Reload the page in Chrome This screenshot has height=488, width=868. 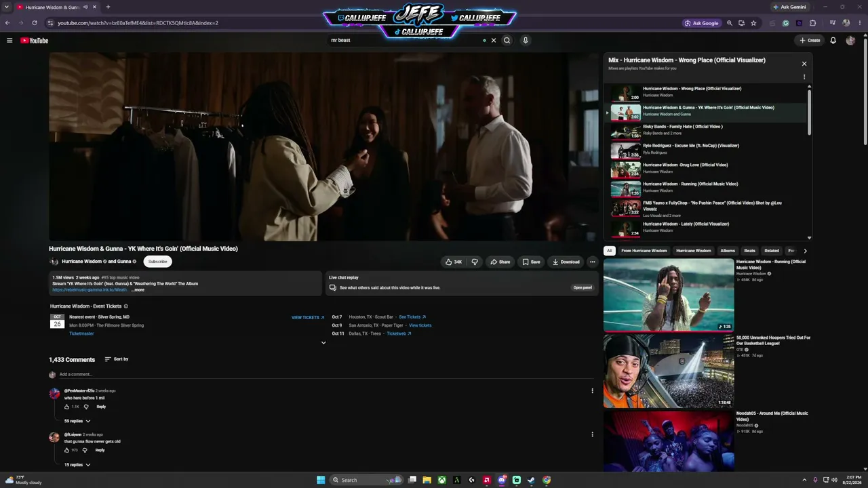[35, 23]
